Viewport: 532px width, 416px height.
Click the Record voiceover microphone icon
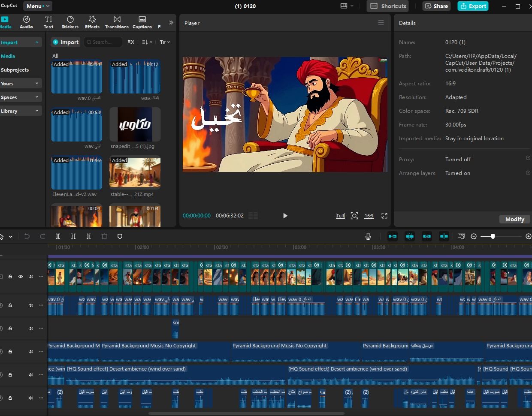(x=368, y=236)
